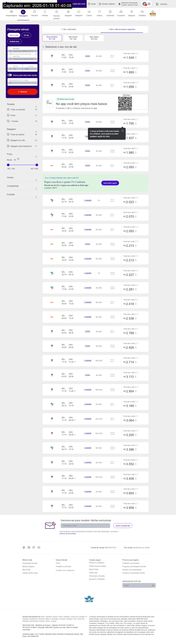Select the 'Mais baratos' sorting tab
This screenshot has height=644, width=176.
point(73,38)
